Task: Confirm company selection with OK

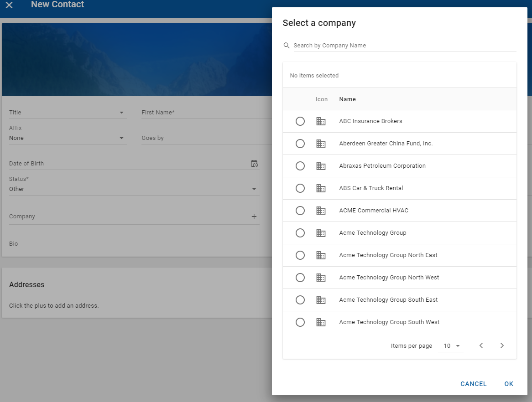Action: click(509, 384)
